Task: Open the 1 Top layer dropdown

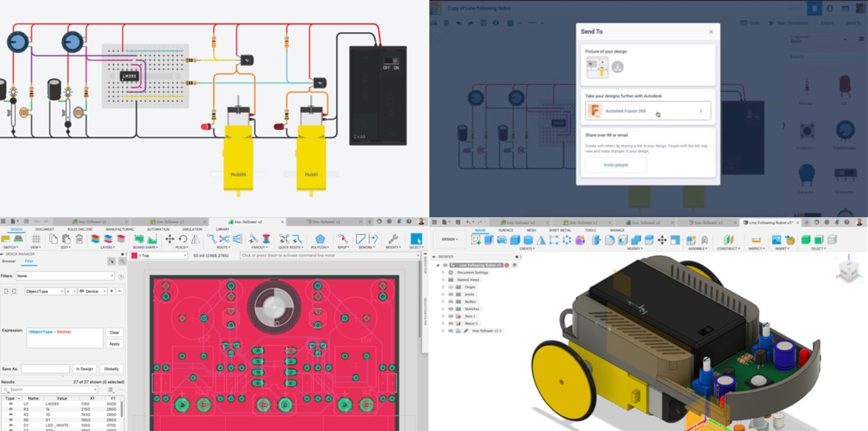Action: (x=161, y=255)
